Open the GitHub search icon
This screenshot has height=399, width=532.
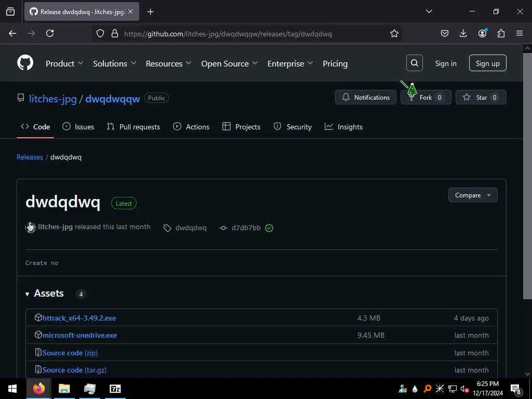click(x=414, y=63)
